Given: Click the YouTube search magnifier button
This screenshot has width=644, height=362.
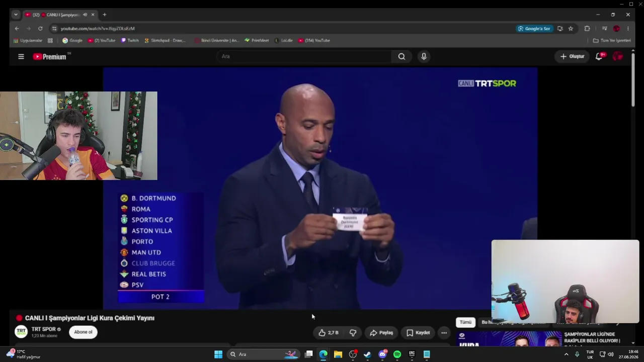Looking at the screenshot, I should [401, 56].
